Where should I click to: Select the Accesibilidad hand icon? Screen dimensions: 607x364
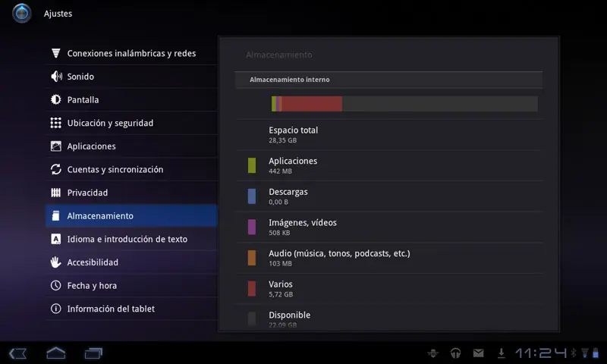(x=55, y=262)
